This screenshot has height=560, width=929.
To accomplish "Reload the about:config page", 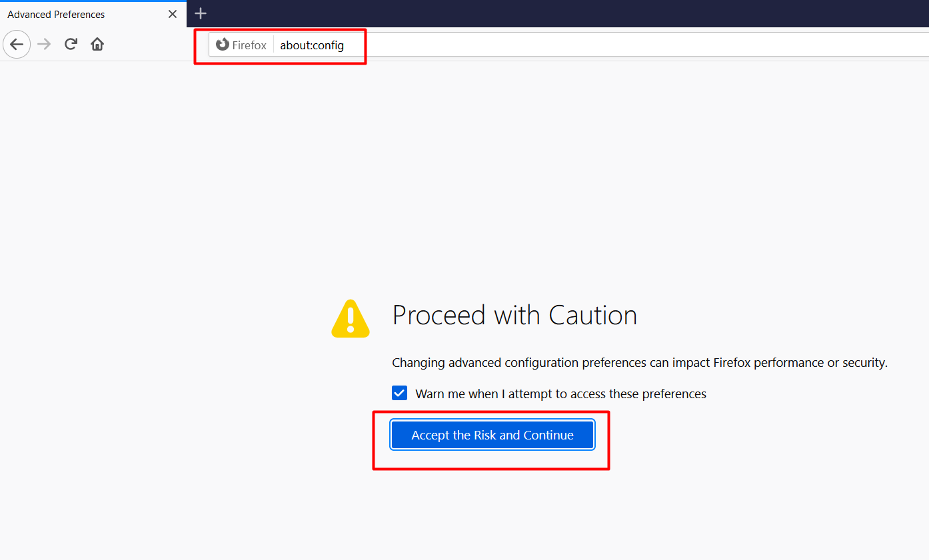I will pyautogui.click(x=71, y=45).
